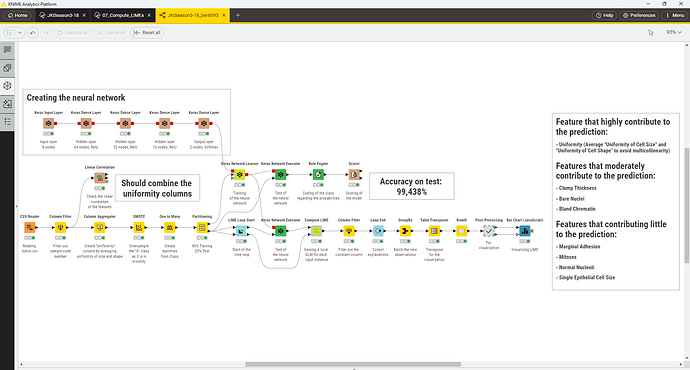Screen dimensions: 690x370
Task: Click the Bar Chart (JavaScript) node
Action: click(x=525, y=231)
